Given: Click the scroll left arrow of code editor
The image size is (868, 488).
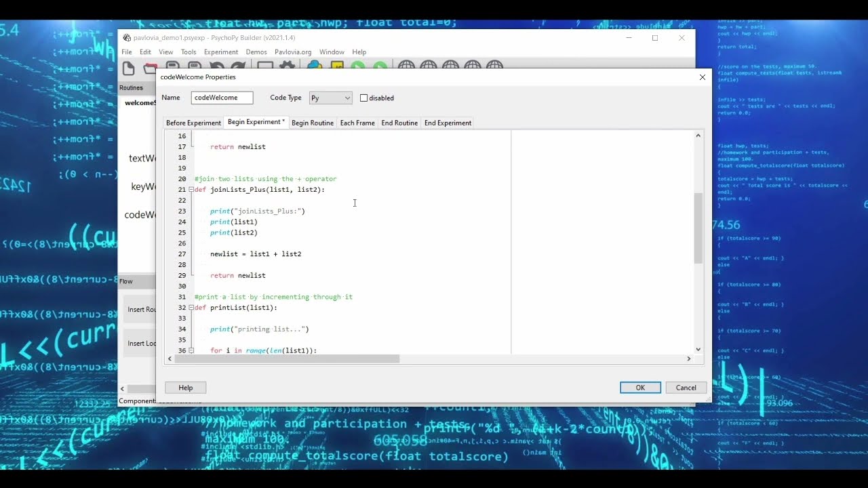Looking at the screenshot, I should click(x=170, y=359).
